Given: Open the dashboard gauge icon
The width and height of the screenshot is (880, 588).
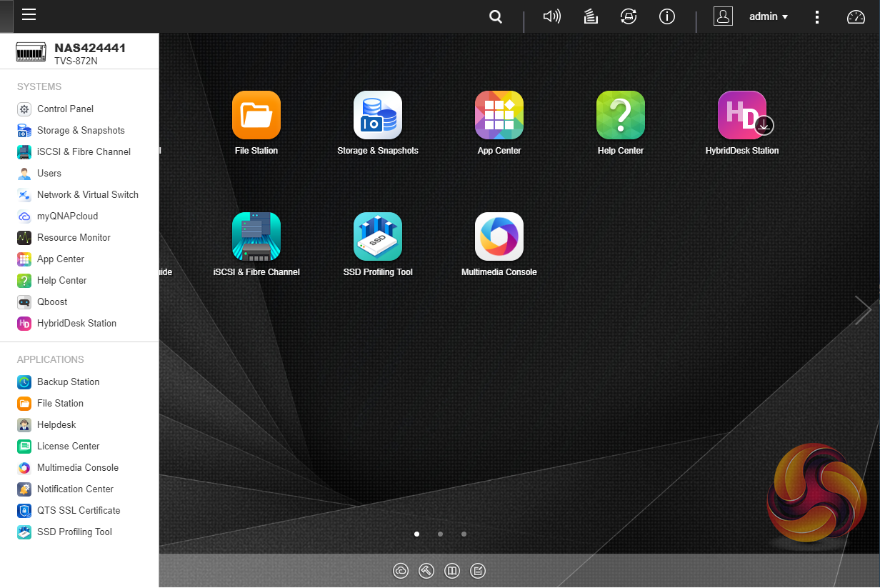Looking at the screenshot, I should 856,17.
